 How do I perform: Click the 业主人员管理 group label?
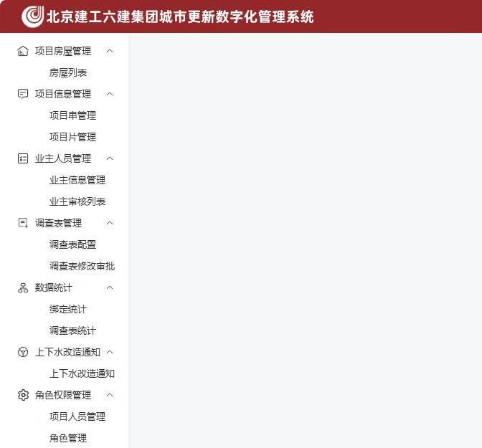63,158
